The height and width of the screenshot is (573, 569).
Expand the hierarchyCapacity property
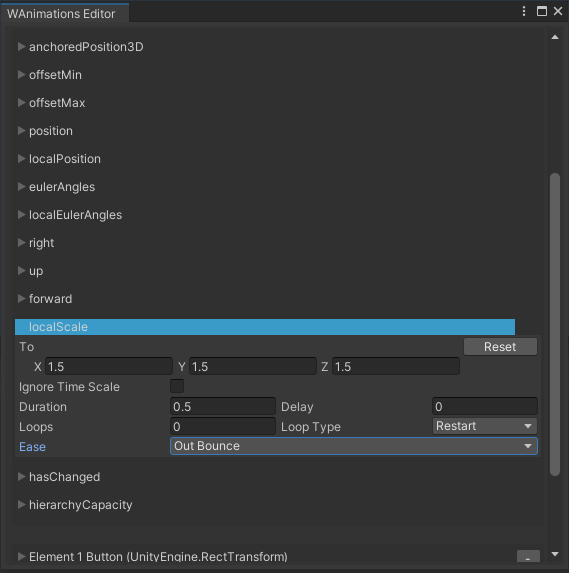pos(21,505)
